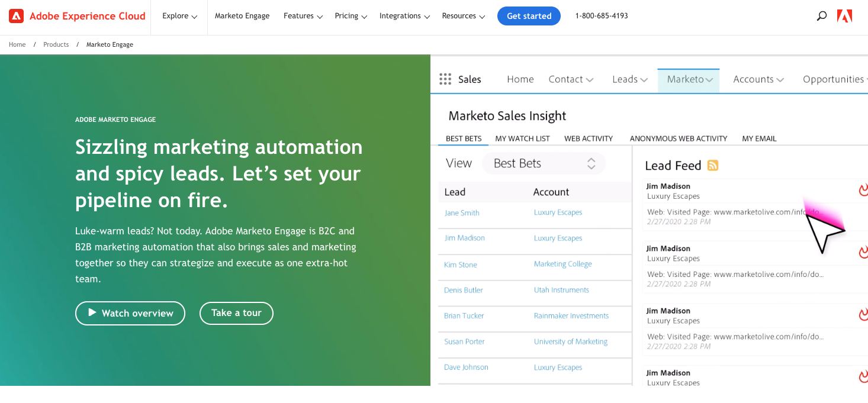Click the Account column header
868x403 pixels.
click(x=551, y=192)
